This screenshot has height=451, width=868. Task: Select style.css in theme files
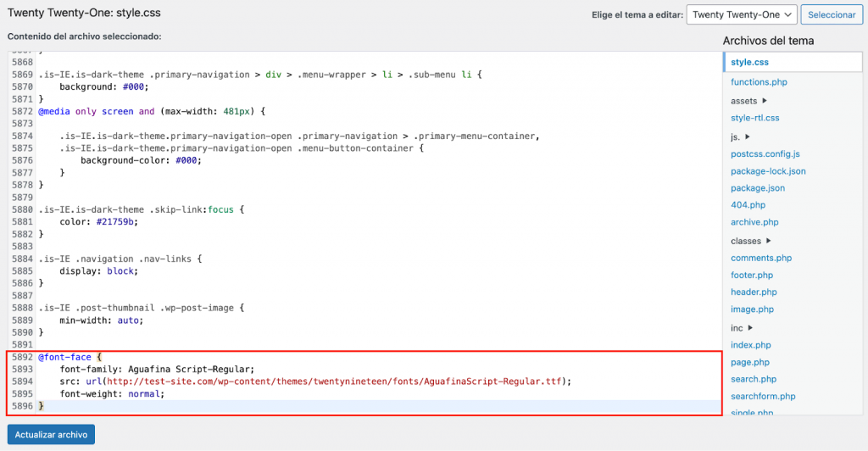[x=750, y=62]
